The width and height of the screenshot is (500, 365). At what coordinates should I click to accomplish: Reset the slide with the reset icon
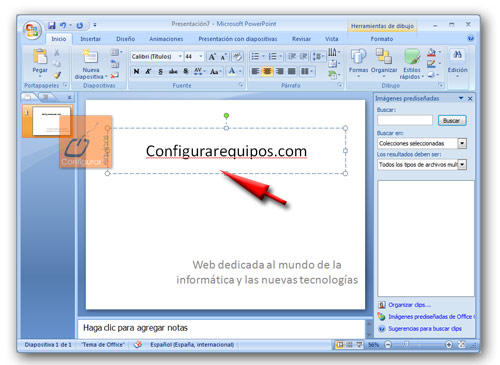click(115, 64)
